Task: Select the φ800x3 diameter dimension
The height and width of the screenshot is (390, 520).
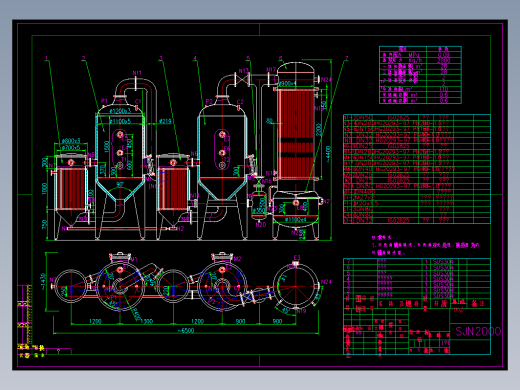Action: pyautogui.click(x=71, y=141)
